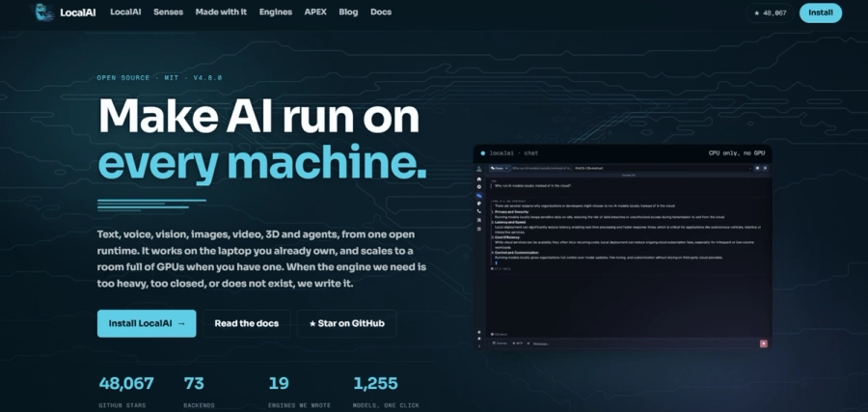Click the 1,255 models stat

[387, 392]
